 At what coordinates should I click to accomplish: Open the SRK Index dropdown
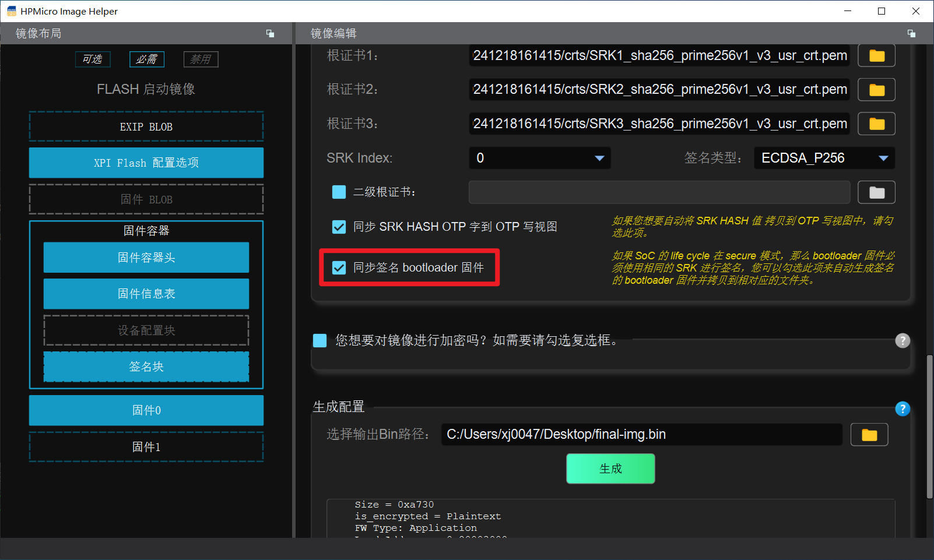coord(540,158)
